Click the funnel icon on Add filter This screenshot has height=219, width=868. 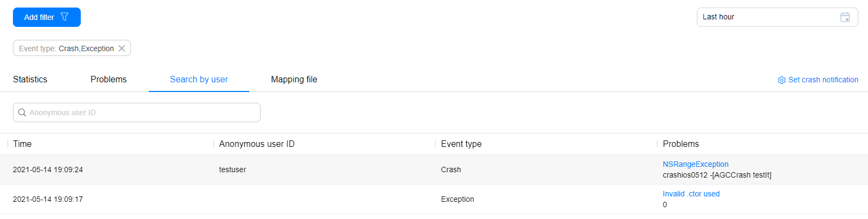point(65,17)
